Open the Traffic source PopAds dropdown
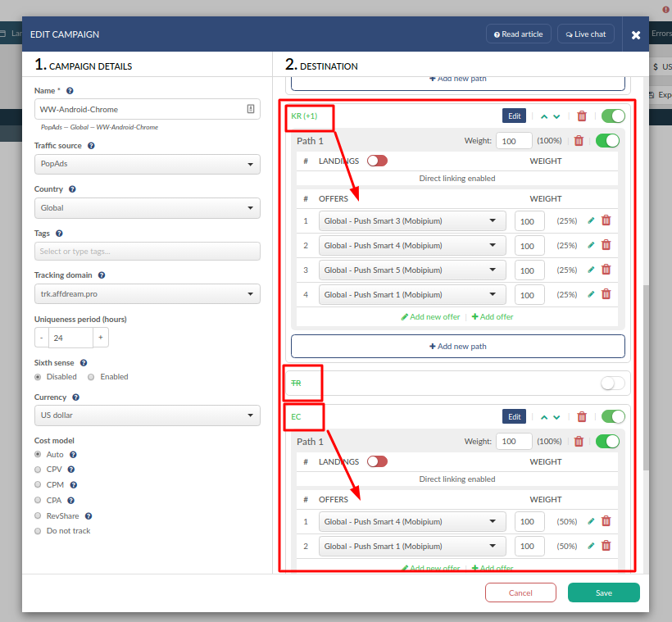Screen dimensions: 672x622 pos(148,164)
